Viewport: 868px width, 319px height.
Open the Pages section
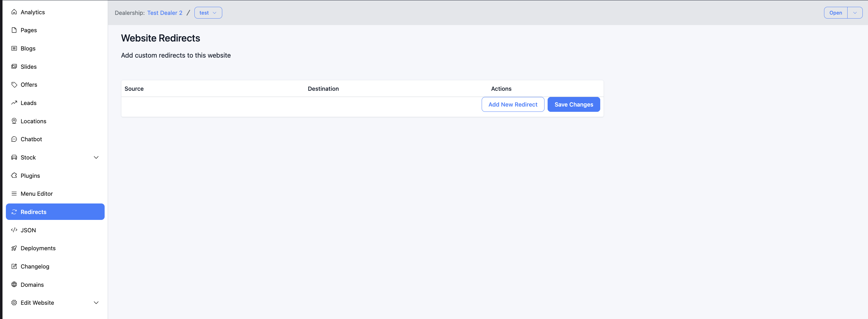coord(55,30)
